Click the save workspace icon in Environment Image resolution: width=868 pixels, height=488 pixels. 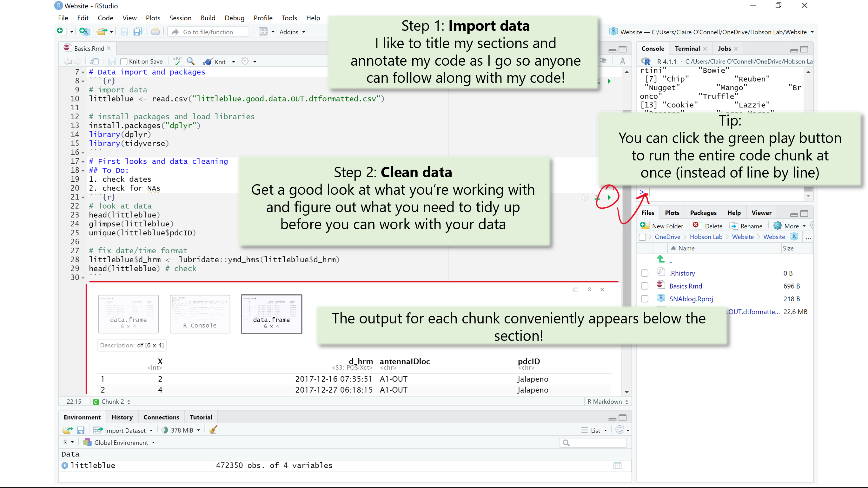point(81,430)
